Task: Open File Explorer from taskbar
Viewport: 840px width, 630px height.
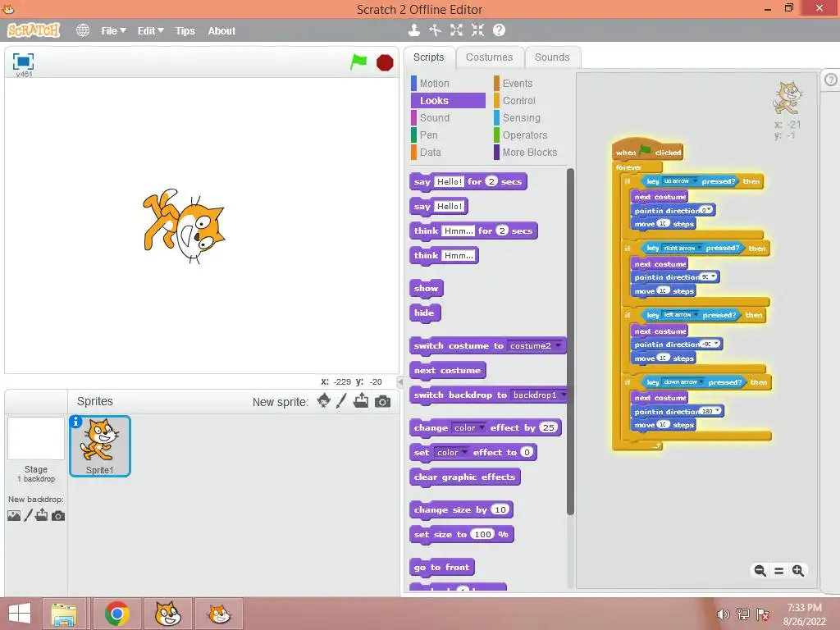Action: point(64,614)
